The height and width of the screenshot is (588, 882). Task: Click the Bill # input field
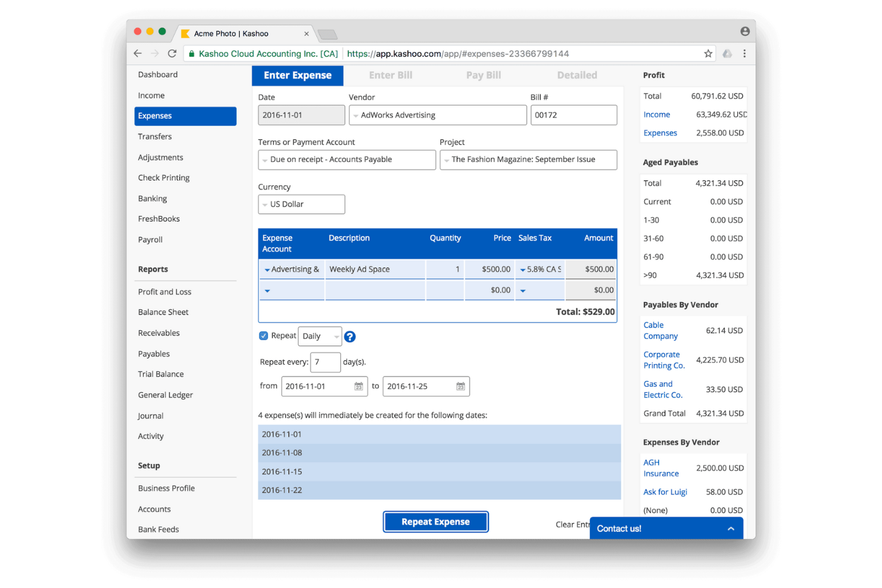tap(573, 115)
